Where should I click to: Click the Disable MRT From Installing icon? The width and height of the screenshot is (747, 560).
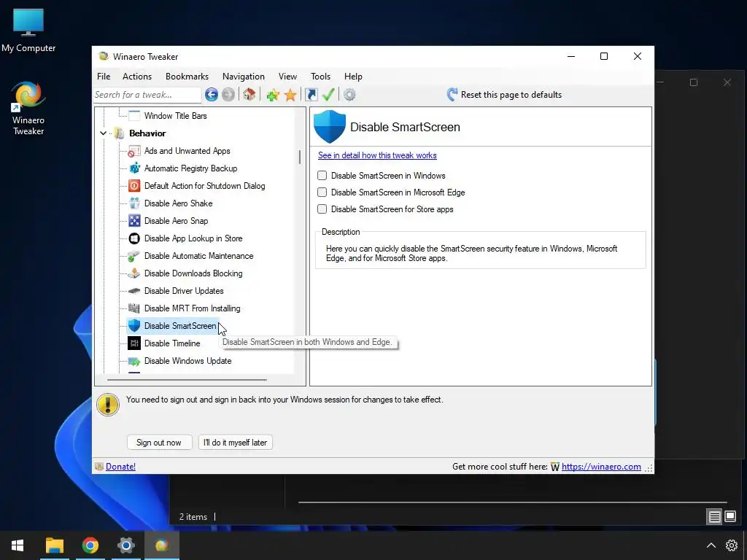click(x=134, y=308)
